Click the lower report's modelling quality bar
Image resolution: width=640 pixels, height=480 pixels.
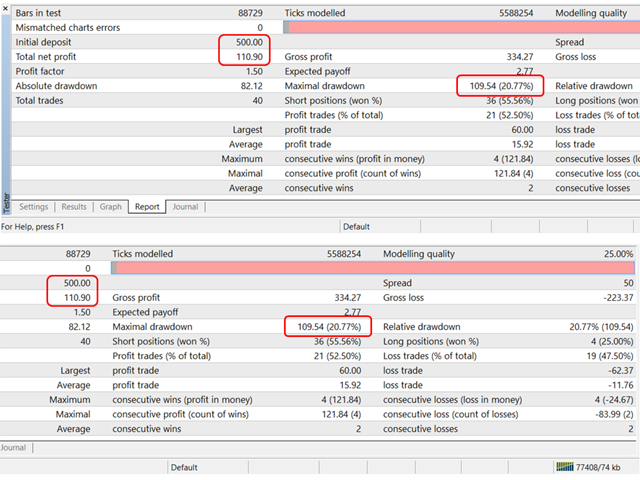point(373,268)
